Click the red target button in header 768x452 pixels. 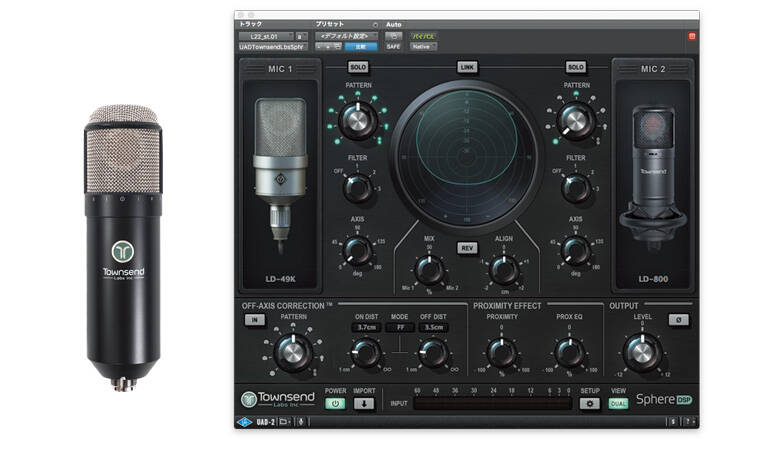point(692,36)
